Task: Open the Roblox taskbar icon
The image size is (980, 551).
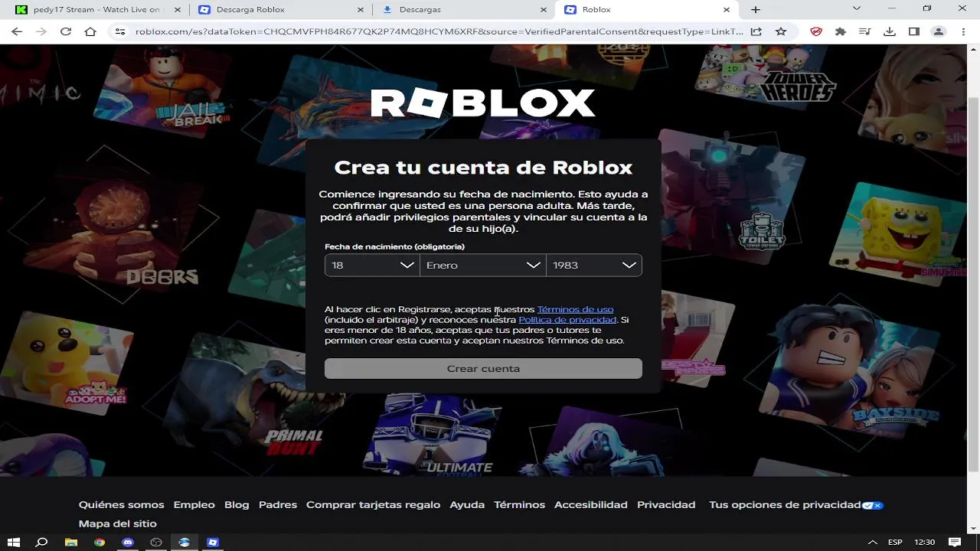Action: click(213, 542)
